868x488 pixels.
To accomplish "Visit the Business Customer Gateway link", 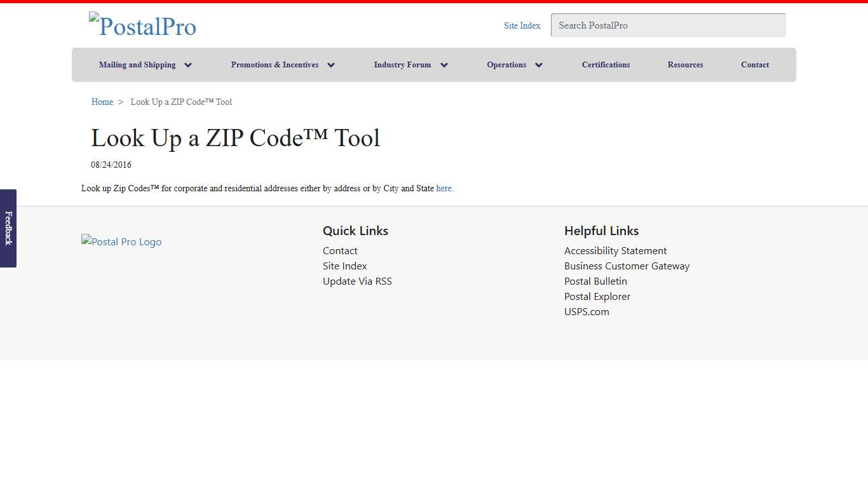I will 627,266.
